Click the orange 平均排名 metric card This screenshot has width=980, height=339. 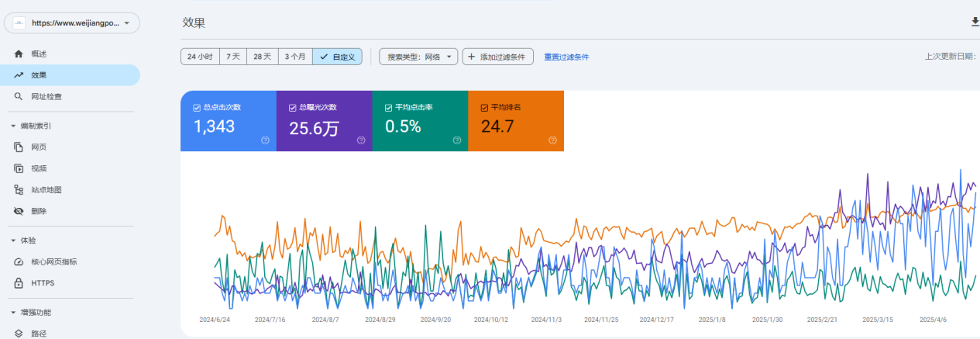[516, 121]
